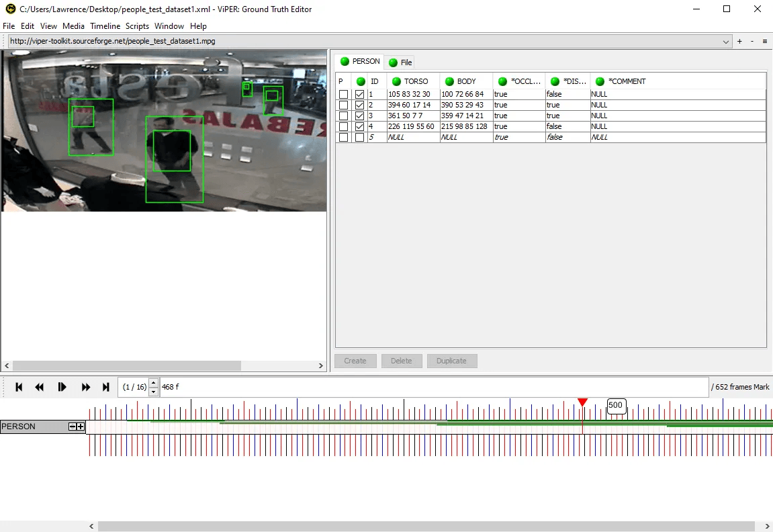Switch to the File tab

(400, 62)
